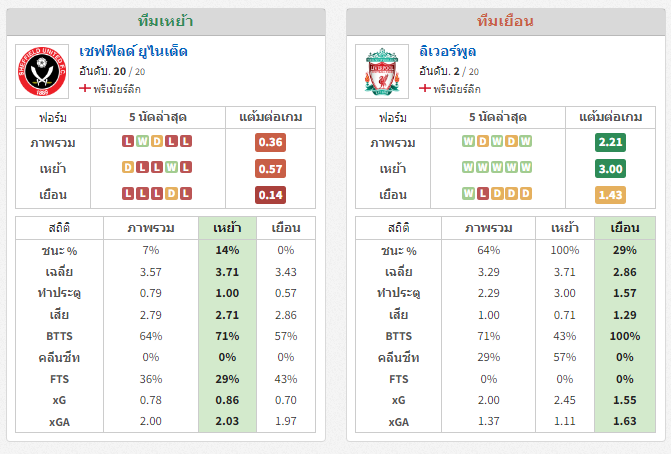This screenshot has height=454, width=671.
Task: Click the Liverpool club crest
Action: pos(382,71)
